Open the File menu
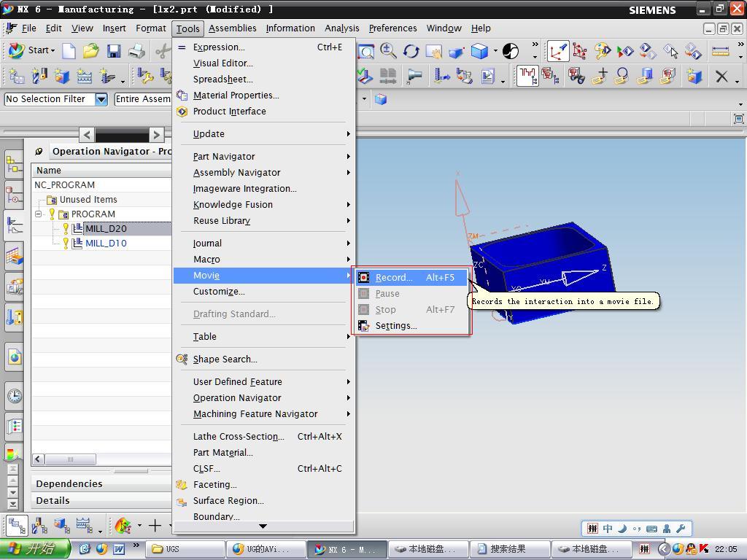This screenshot has height=560, width=747. pos(28,28)
